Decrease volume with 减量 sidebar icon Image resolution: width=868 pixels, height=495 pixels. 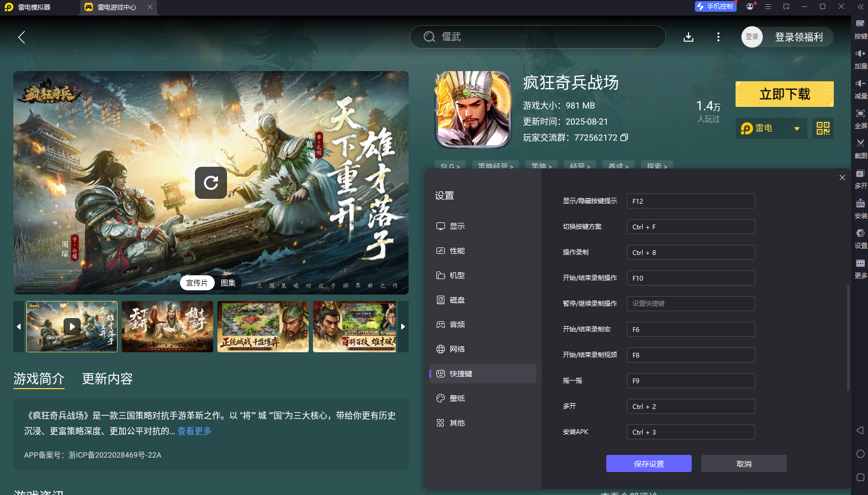(x=861, y=89)
